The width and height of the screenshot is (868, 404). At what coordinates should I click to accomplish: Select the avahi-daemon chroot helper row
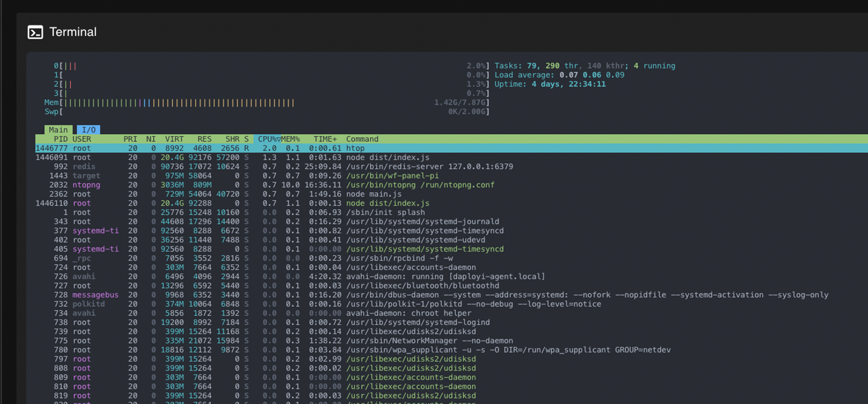[x=451, y=313]
